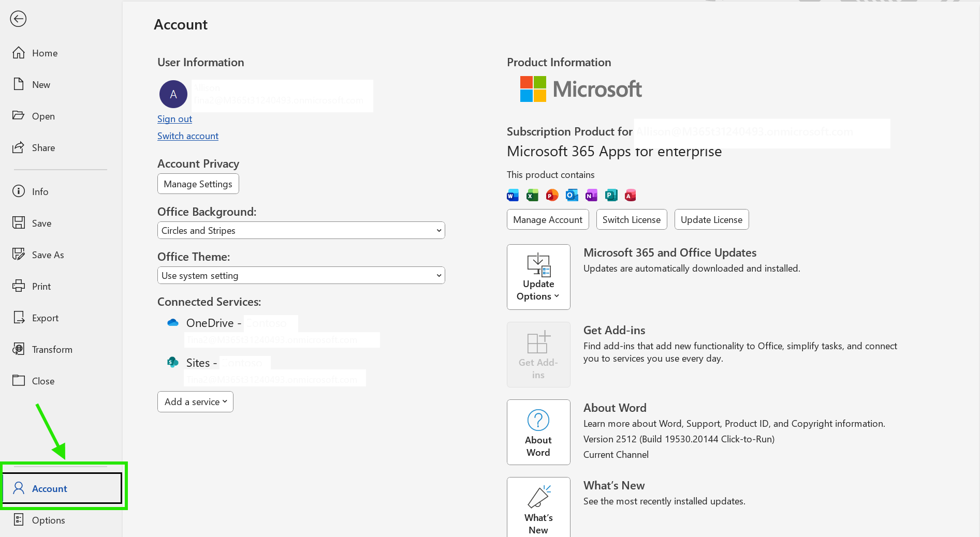Click the Switch account link
Viewport: 980px width, 537px height.
[188, 136]
